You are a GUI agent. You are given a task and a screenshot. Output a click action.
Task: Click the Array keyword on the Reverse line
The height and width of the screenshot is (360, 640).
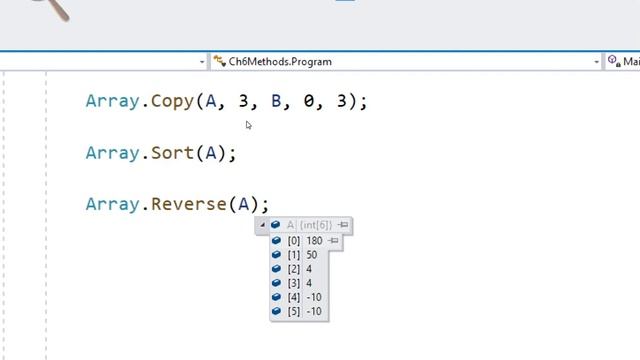[x=113, y=204]
